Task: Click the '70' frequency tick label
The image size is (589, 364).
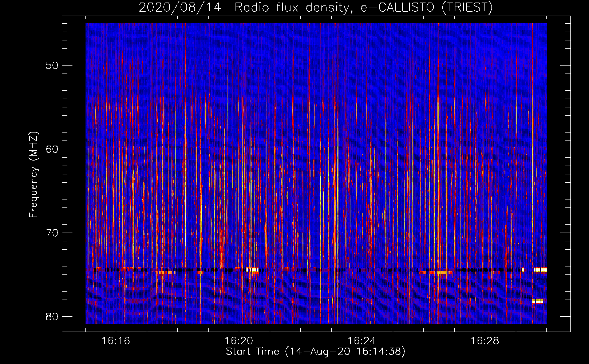Action: coord(52,233)
